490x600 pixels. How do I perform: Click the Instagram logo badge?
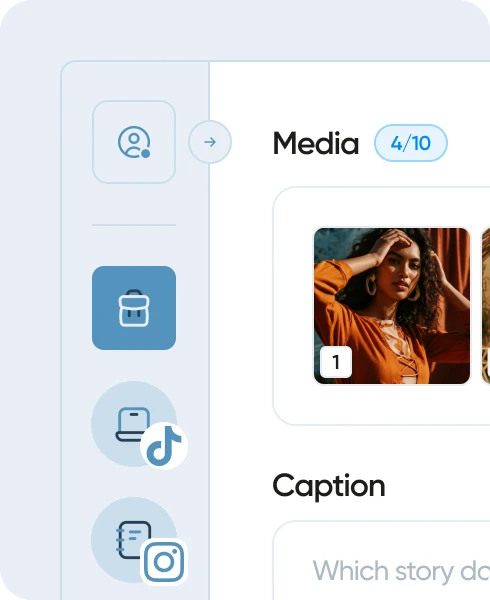(x=164, y=562)
